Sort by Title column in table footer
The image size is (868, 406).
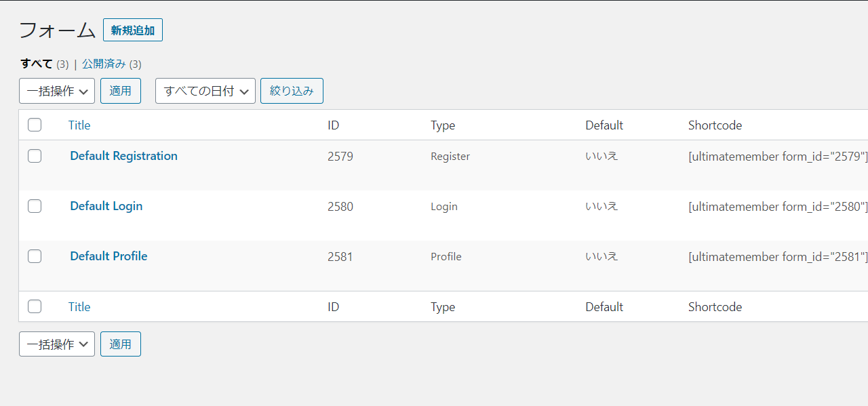click(79, 307)
